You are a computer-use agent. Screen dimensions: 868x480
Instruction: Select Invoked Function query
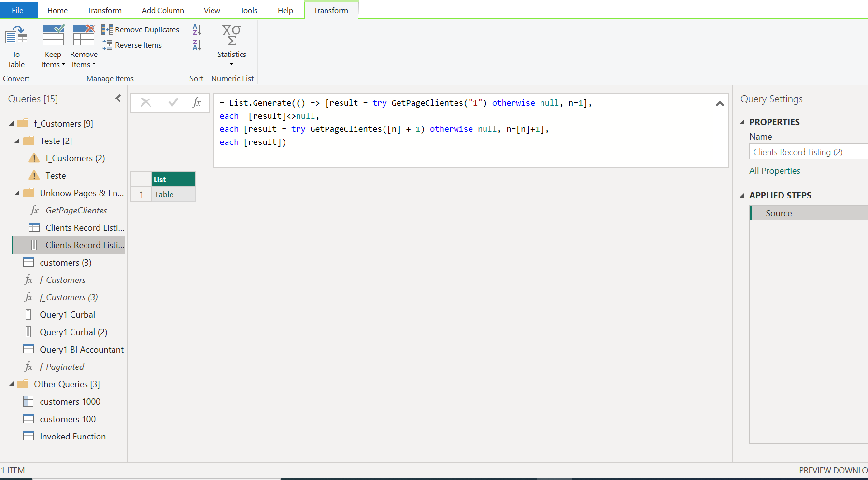(72, 437)
